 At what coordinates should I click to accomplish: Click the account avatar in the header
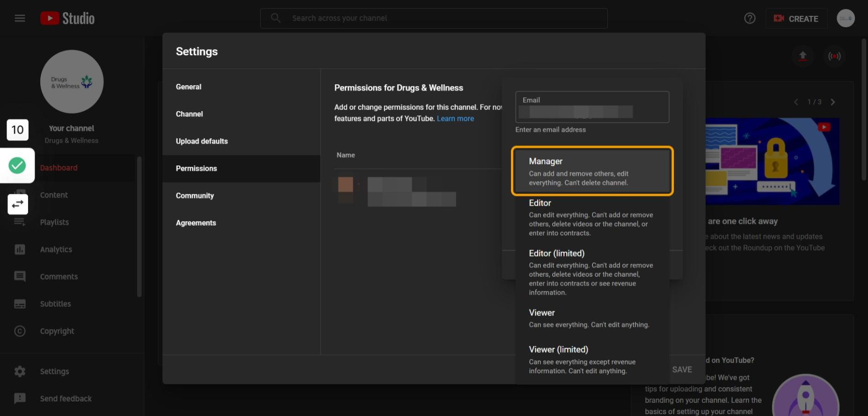coord(846,18)
